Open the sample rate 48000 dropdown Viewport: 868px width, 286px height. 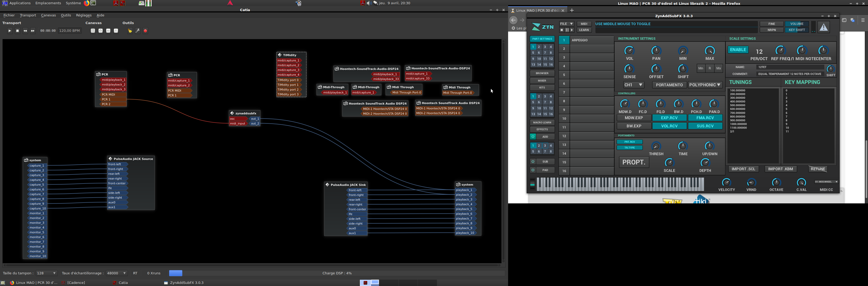117,273
